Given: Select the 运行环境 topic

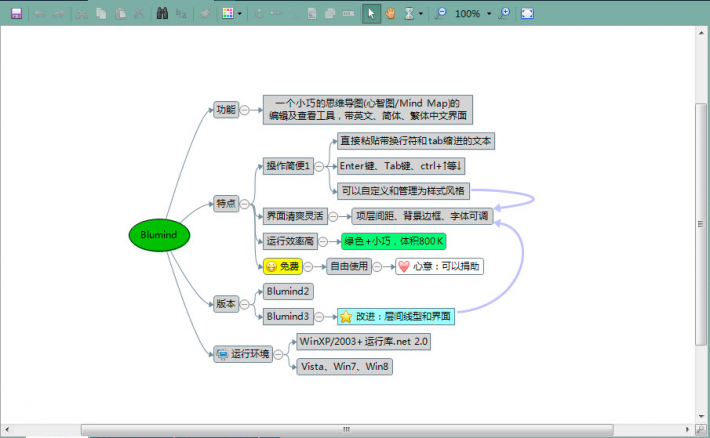Looking at the screenshot, I should (243, 354).
